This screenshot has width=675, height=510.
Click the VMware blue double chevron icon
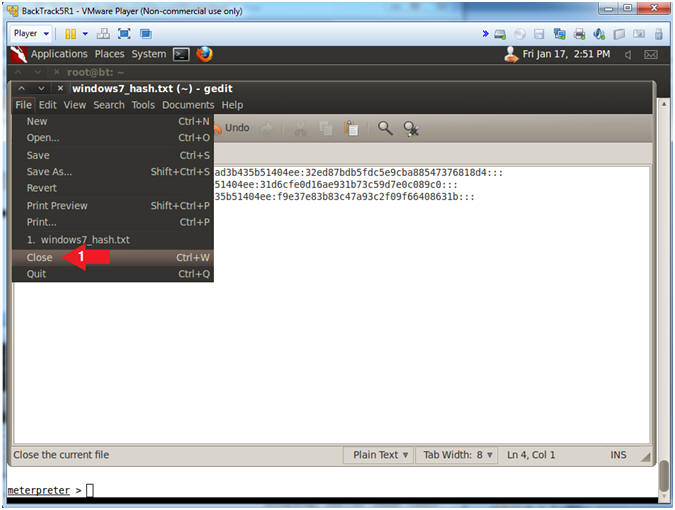tap(485, 34)
